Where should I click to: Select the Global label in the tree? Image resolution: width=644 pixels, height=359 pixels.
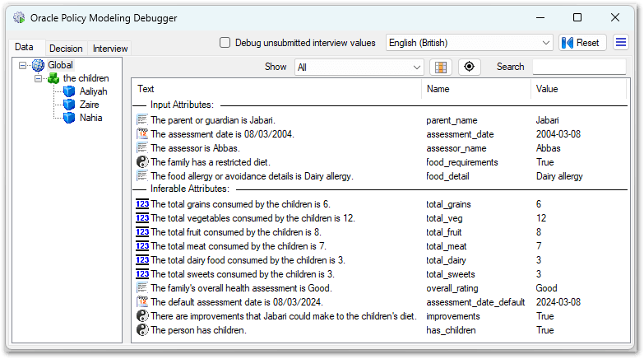coord(60,65)
